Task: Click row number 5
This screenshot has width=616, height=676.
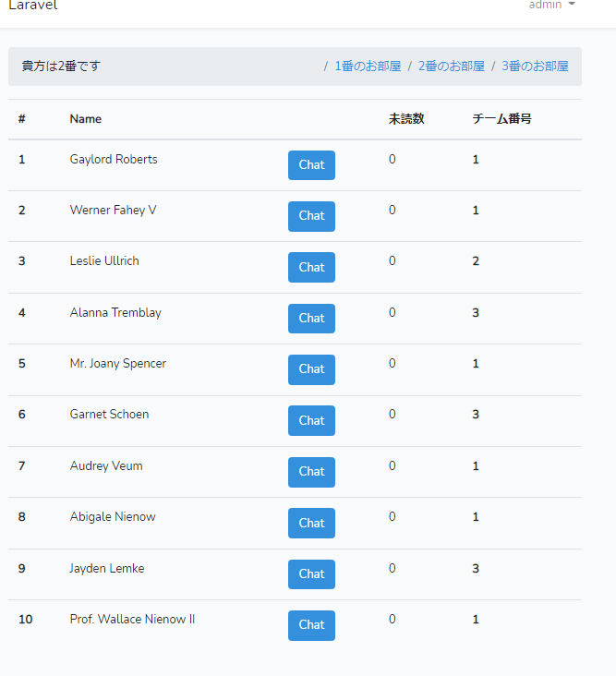Action: point(22,364)
